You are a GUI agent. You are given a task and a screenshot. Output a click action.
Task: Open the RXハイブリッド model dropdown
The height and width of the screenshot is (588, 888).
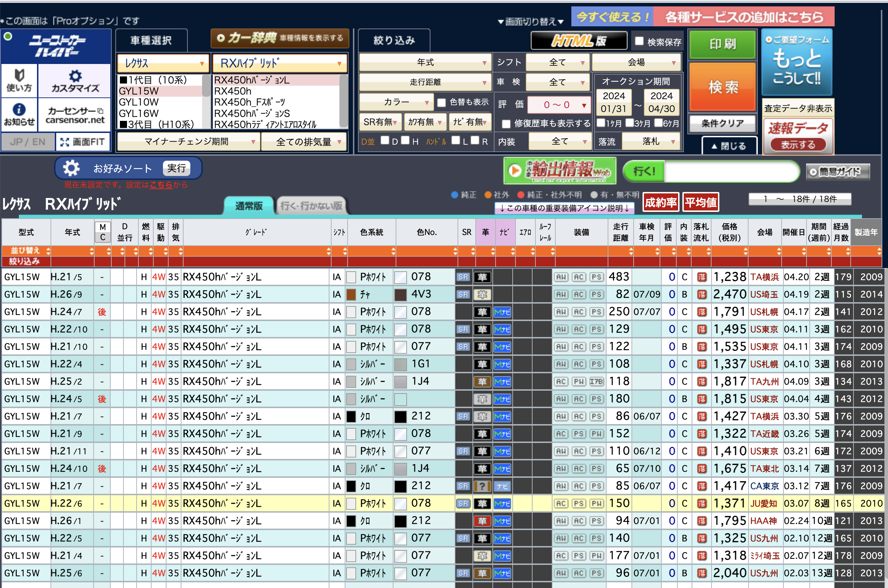pos(280,63)
